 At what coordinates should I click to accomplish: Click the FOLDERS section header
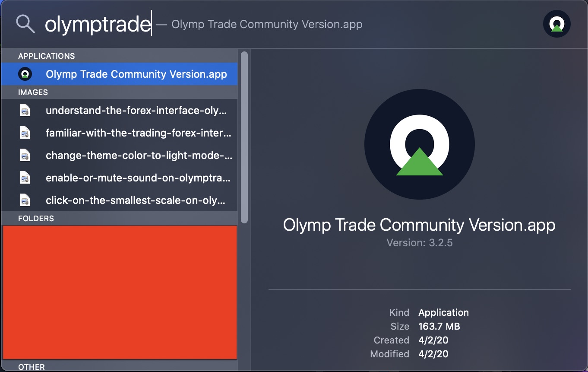pos(36,219)
